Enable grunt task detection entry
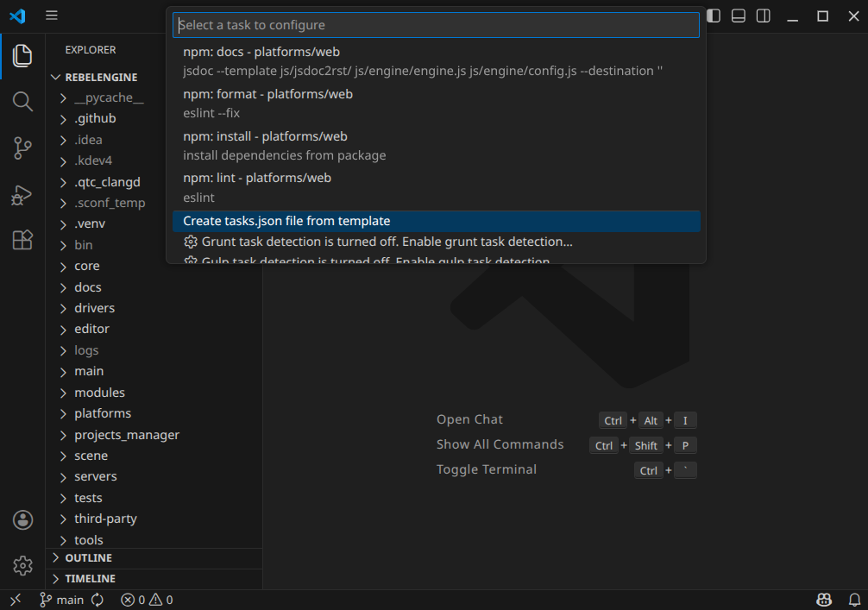 (x=436, y=242)
